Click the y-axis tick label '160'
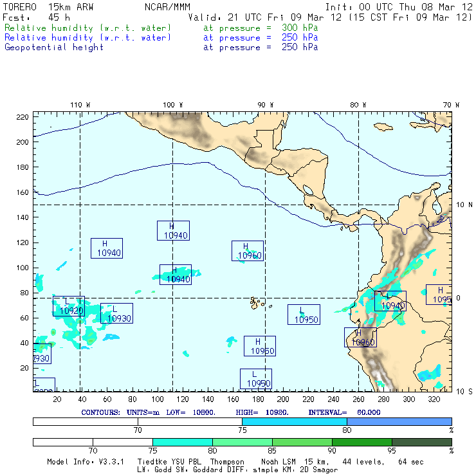Viewport: 476px width, 476px height. point(23,192)
